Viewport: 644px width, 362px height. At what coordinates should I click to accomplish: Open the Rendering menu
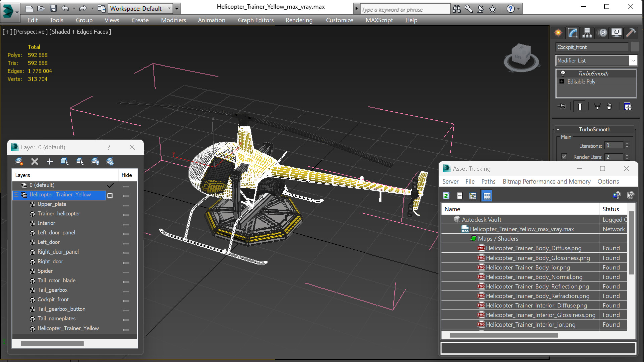click(x=299, y=20)
